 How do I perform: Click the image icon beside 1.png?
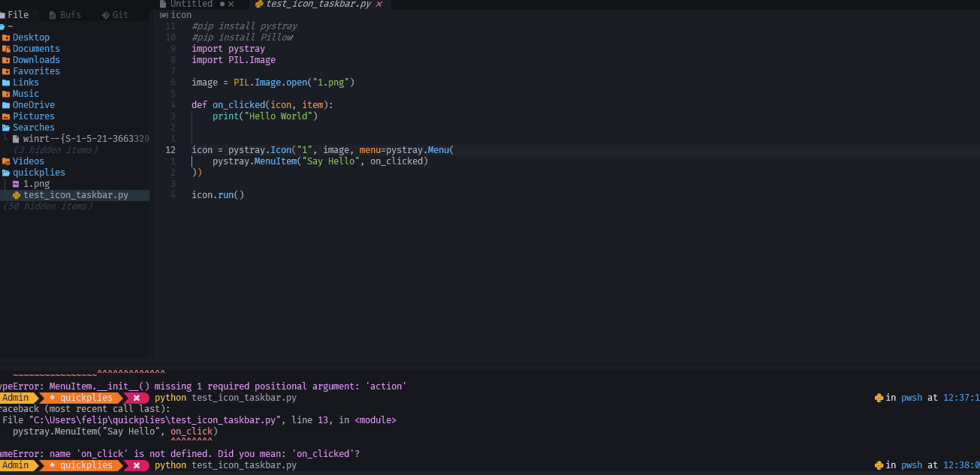[x=16, y=184]
